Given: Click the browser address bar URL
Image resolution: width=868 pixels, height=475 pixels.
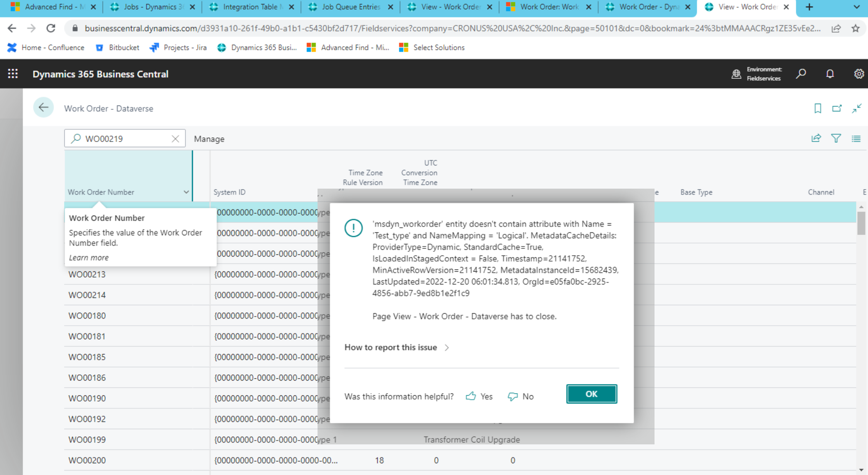Looking at the screenshot, I should [x=452, y=28].
